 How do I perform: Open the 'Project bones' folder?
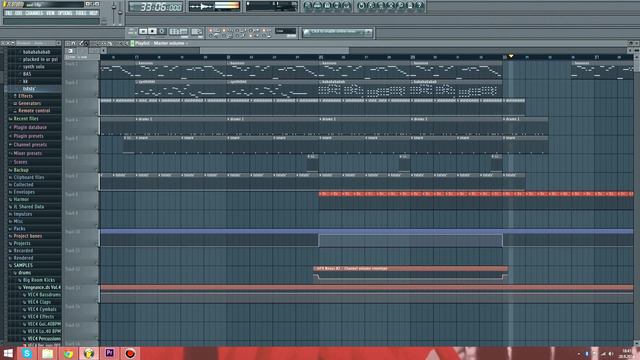point(27,236)
